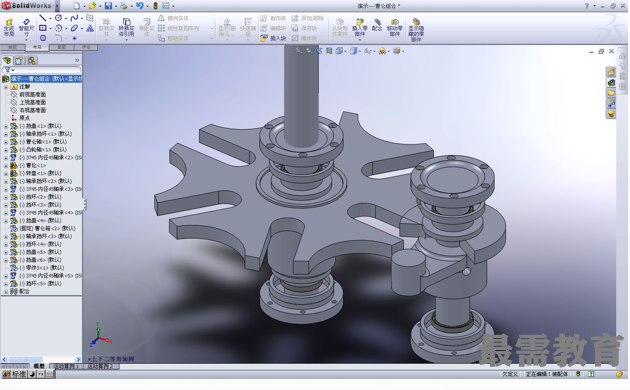Click the Insert Block (插入块) button
The width and height of the screenshot is (630, 390).
point(273,38)
